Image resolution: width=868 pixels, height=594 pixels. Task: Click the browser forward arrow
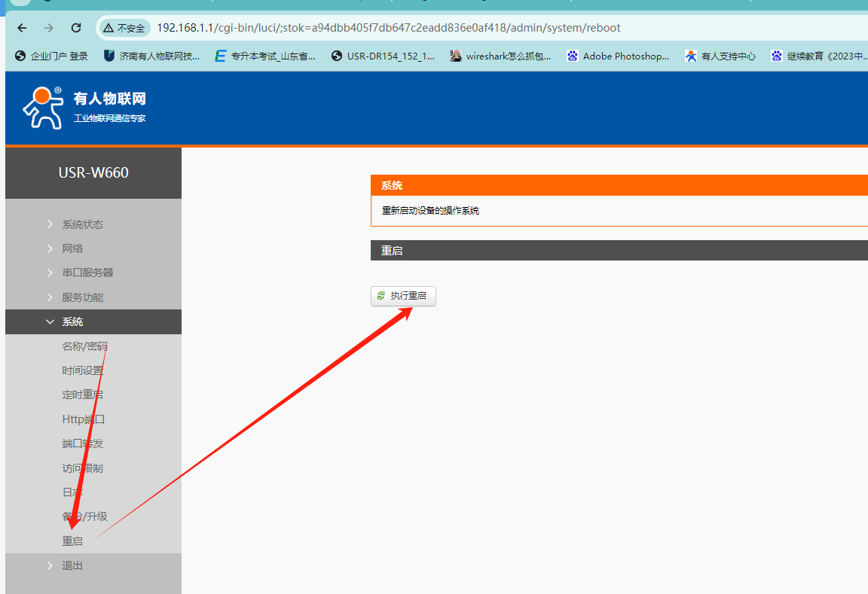[x=49, y=28]
